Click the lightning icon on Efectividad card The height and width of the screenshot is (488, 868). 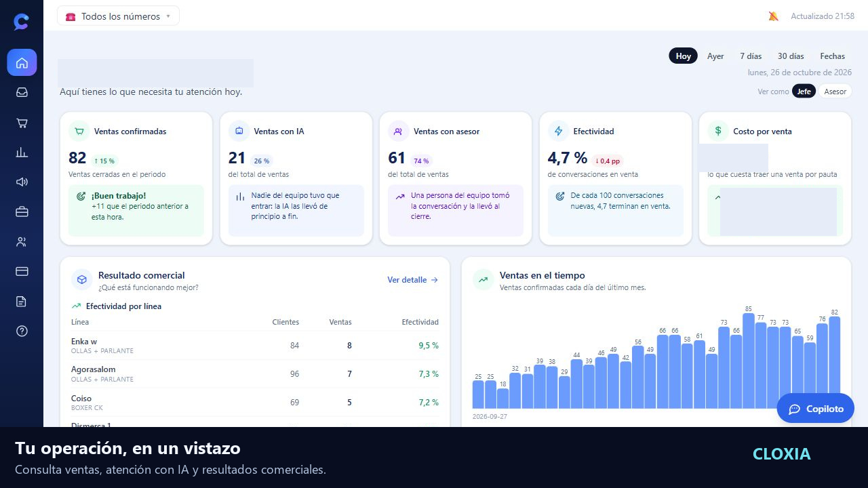[559, 131]
